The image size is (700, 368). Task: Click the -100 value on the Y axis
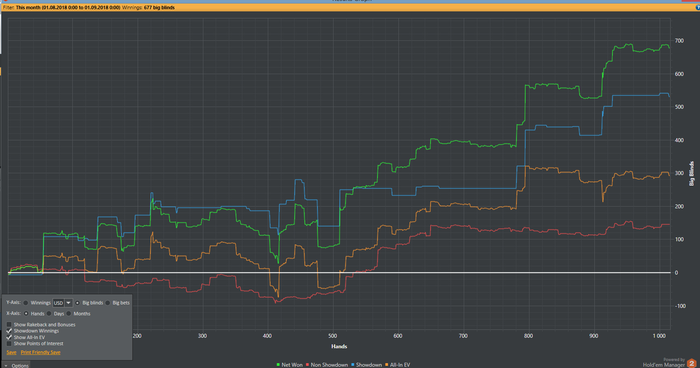tap(679, 306)
